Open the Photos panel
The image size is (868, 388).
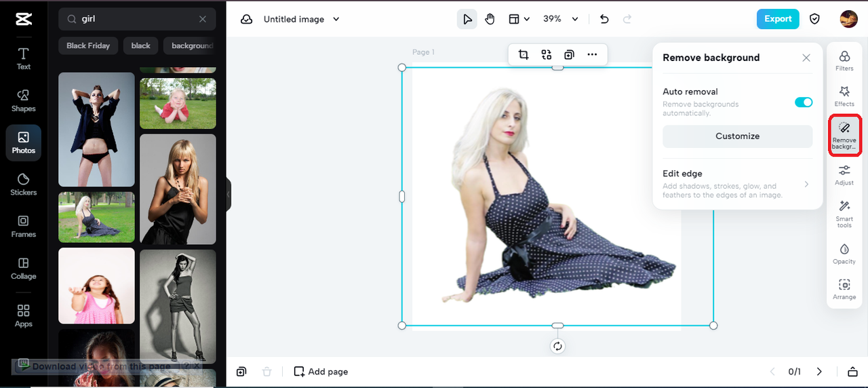[23, 142]
